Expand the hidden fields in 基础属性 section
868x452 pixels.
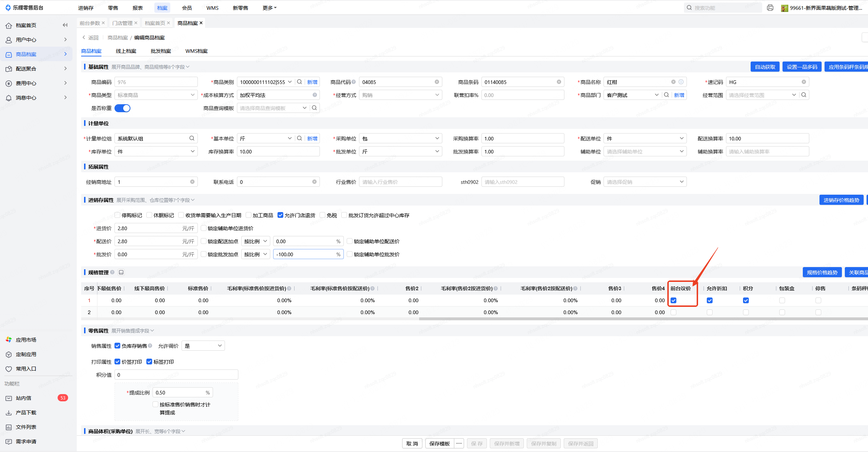[x=150, y=67]
